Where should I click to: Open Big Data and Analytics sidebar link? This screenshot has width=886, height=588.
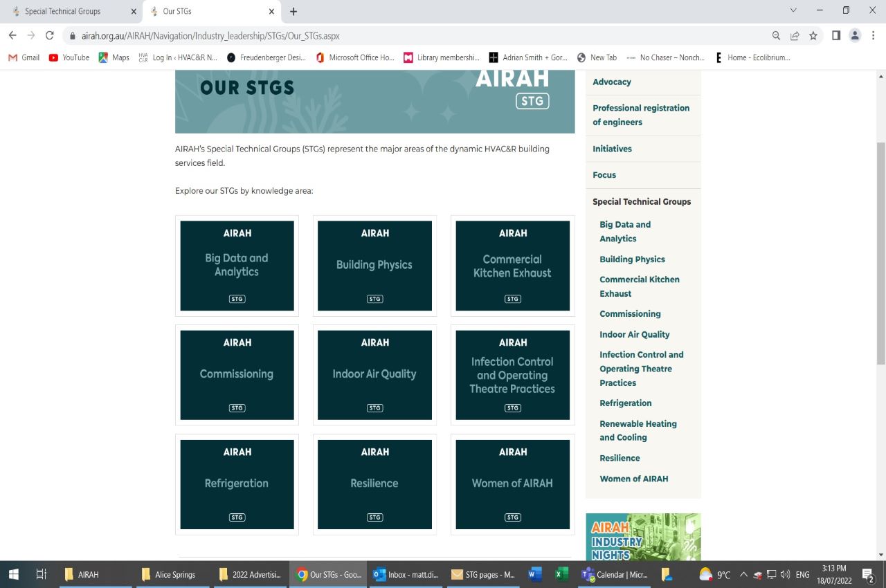625,232
